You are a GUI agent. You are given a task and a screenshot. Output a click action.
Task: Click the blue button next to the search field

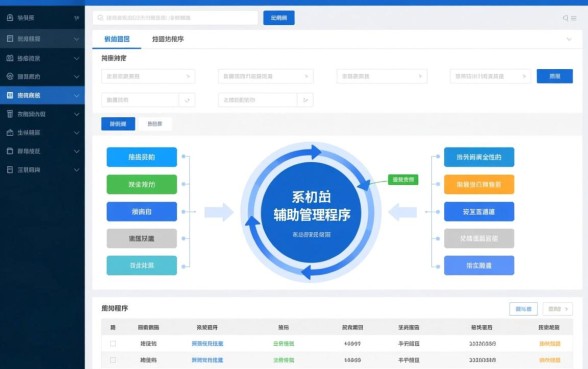279,18
